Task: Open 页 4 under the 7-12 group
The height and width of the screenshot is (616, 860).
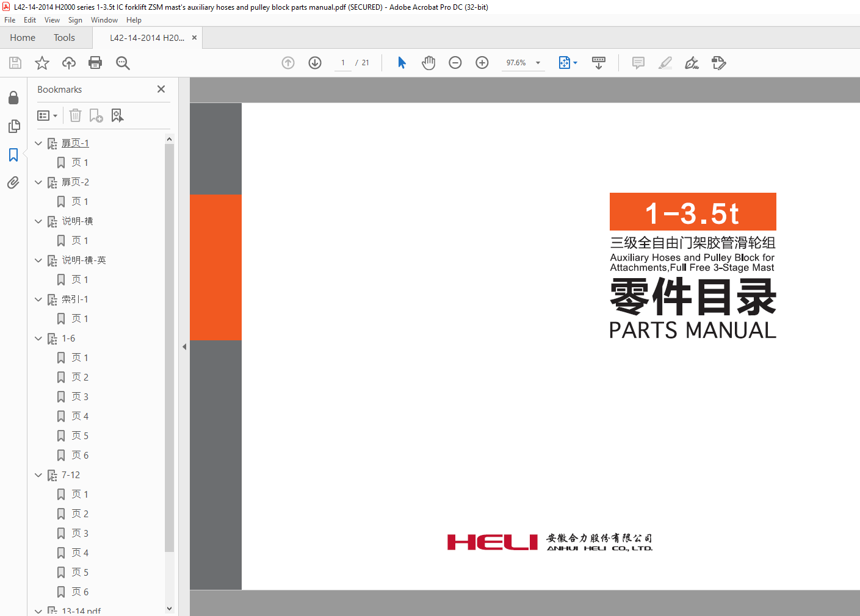Action: pos(80,553)
